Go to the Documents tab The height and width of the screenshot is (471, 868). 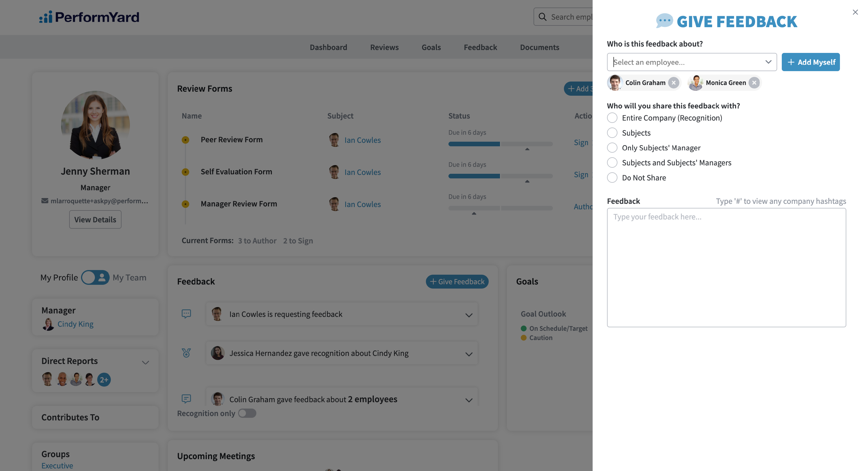(x=539, y=47)
